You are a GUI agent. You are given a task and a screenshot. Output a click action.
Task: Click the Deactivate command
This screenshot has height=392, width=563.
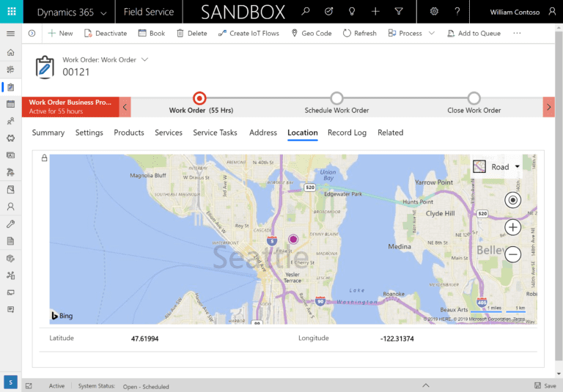(x=106, y=34)
